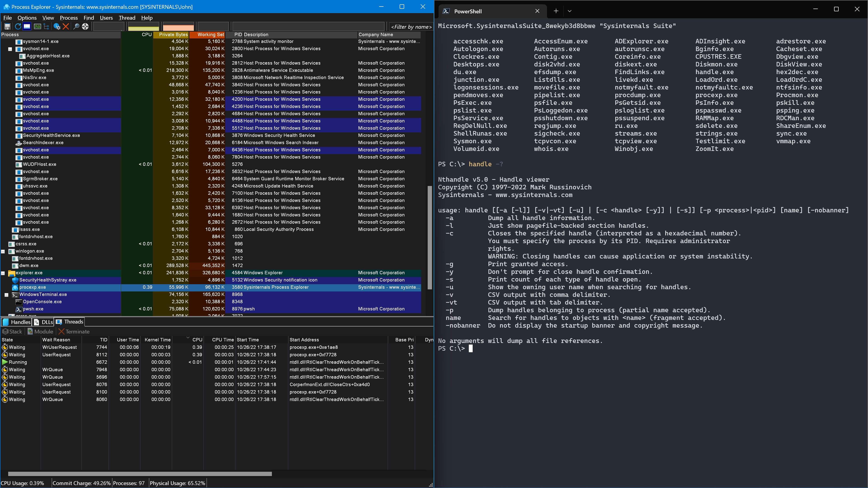Toggle the lower pane visibility icon

pyautogui.click(x=27, y=26)
